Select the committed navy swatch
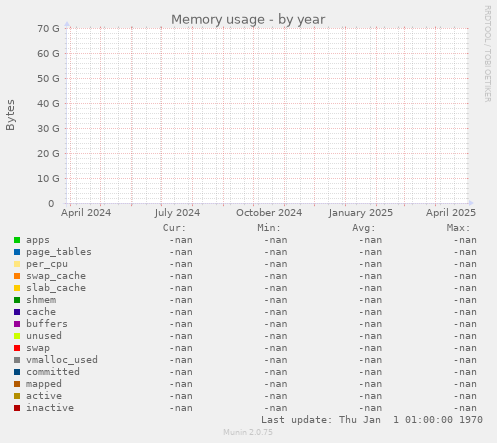497x443 pixels. click(17, 372)
